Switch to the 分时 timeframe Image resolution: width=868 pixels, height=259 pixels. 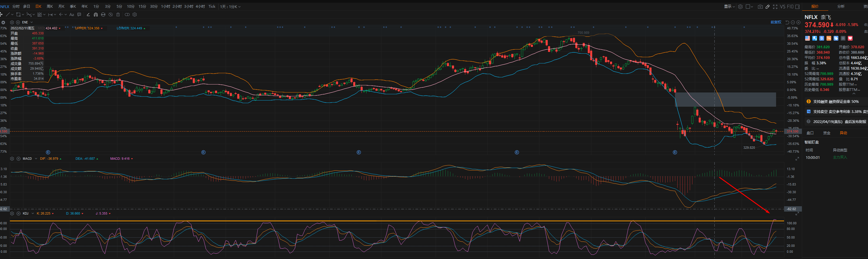(16, 7)
